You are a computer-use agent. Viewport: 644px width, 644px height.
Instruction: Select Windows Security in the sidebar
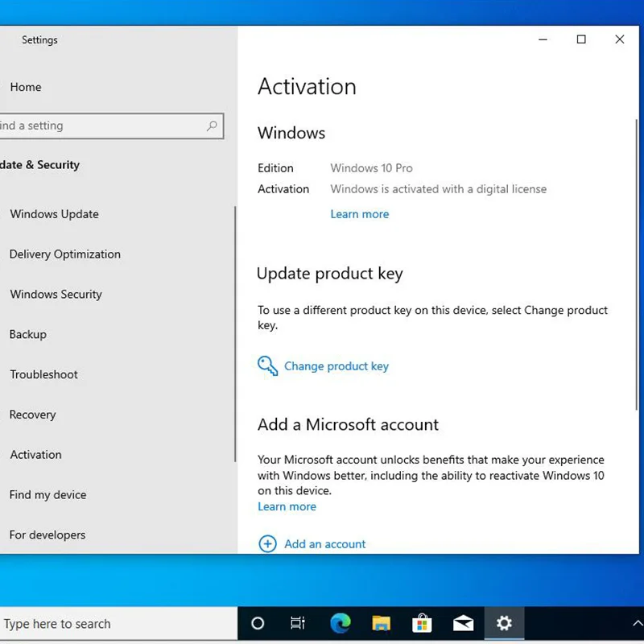pos(56,295)
